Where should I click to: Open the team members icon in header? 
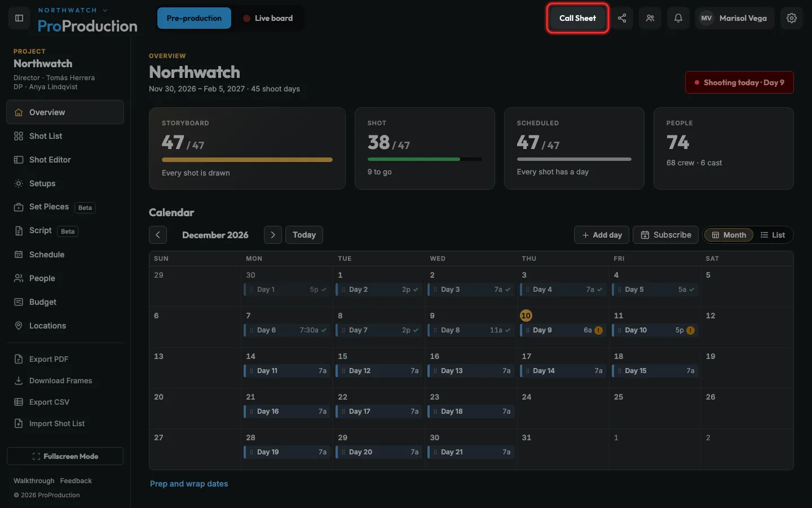(650, 18)
